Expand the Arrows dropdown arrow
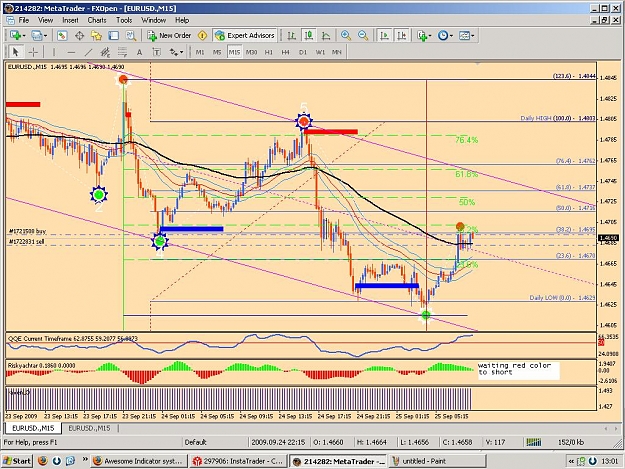The width and height of the screenshot is (625, 469). click(x=182, y=52)
